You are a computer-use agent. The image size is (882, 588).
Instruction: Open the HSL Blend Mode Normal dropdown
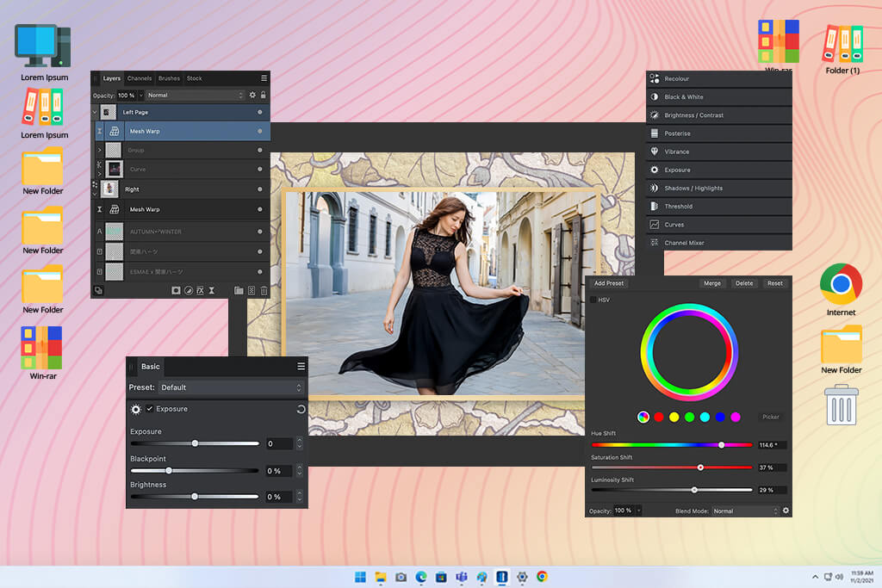[x=745, y=511]
